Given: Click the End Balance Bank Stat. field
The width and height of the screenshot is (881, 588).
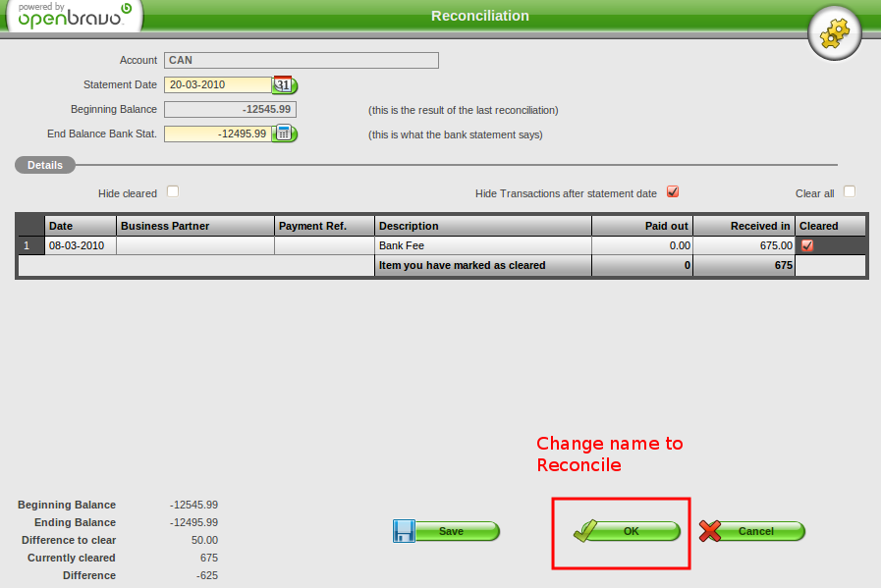Looking at the screenshot, I should click(217, 134).
